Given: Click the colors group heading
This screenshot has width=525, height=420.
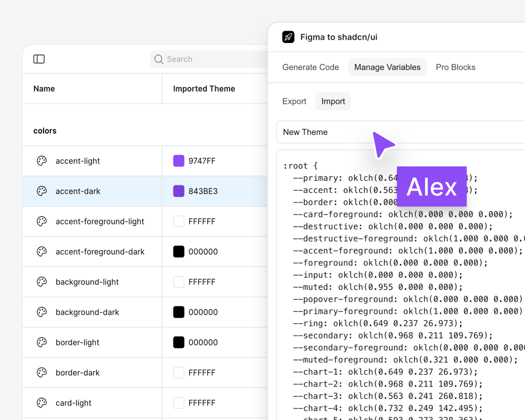Looking at the screenshot, I should [45, 131].
